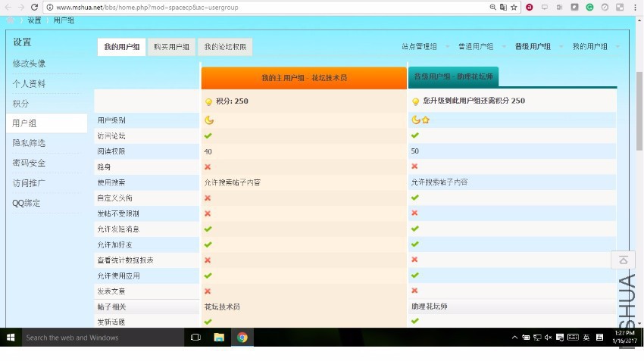Reload the page with the refresh icon
This screenshot has width=644, height=361.
point(34,7)
